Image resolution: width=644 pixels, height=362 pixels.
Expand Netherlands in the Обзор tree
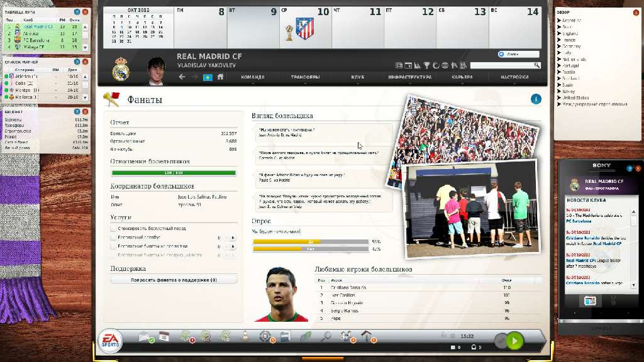pyautogui.click(x=559, y=59)
